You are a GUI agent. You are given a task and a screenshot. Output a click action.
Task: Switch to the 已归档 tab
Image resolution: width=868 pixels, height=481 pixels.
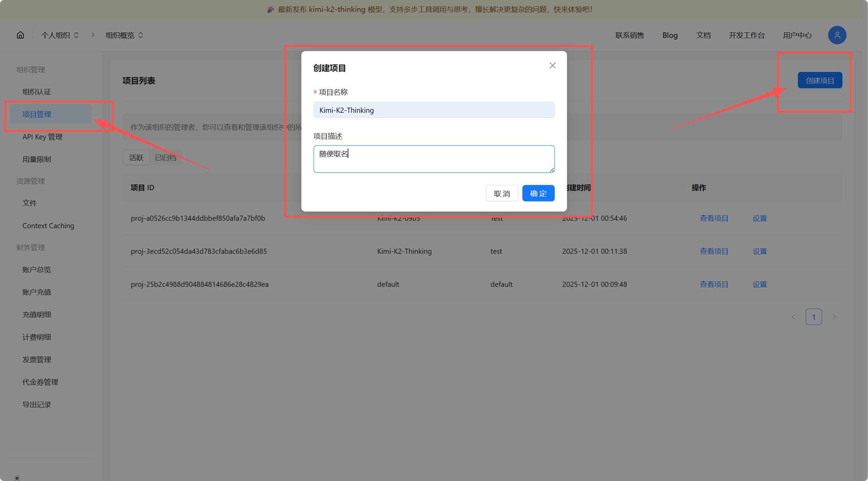[166, 157]
